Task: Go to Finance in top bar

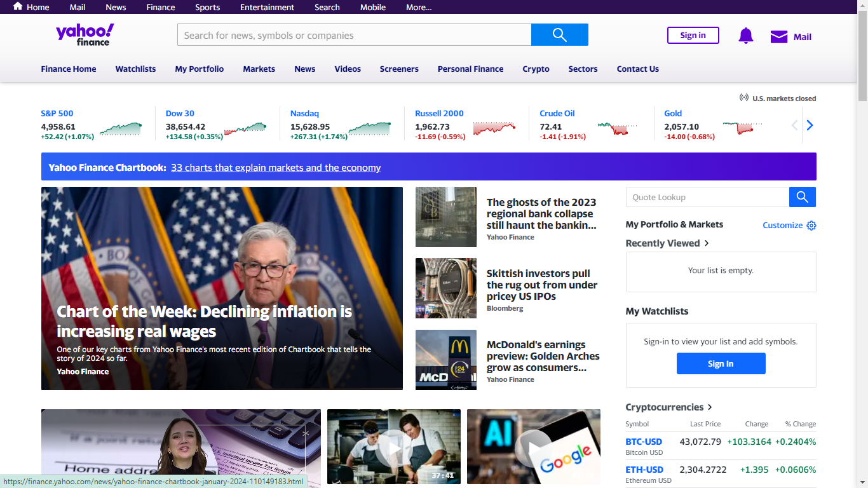Action: 161,7
